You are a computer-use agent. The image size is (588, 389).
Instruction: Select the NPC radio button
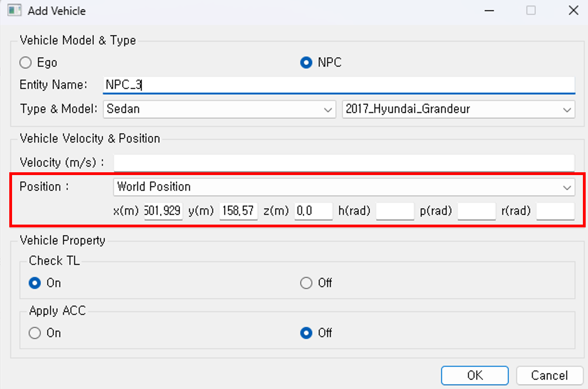pyautogui.click(x=306, y=63)
